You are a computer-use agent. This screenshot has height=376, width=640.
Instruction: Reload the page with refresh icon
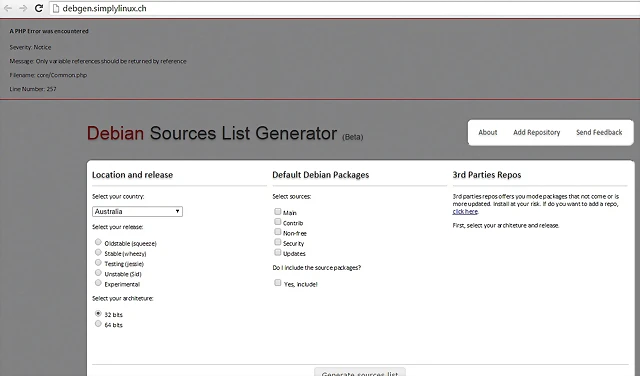point(39,8)
